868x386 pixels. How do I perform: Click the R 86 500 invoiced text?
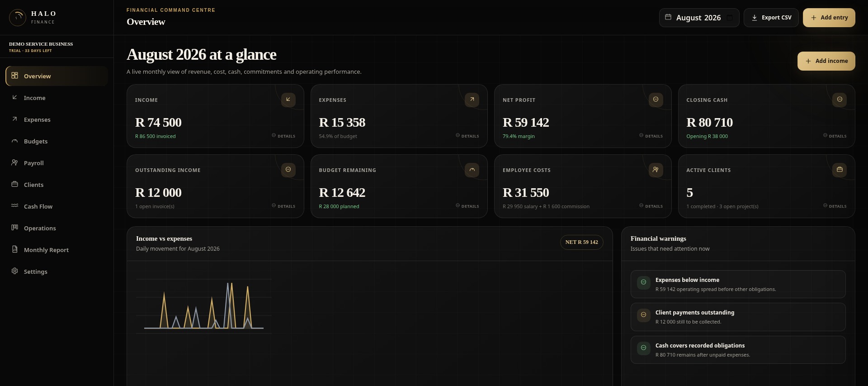[x=156, y=136]
